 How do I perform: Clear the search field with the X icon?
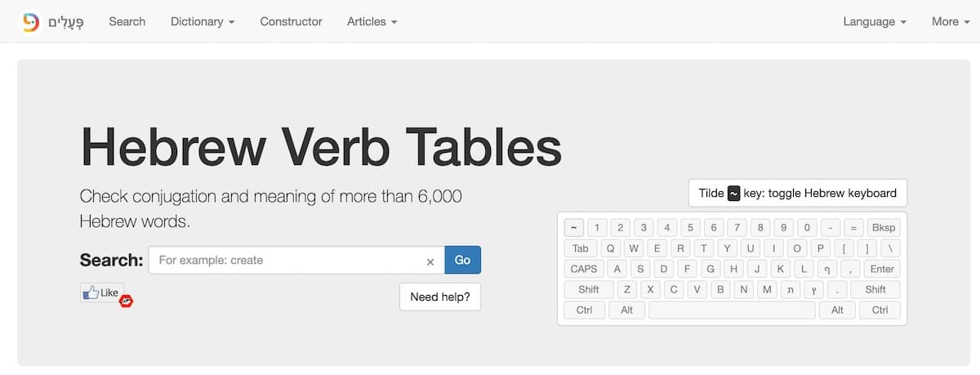point(430,261)
